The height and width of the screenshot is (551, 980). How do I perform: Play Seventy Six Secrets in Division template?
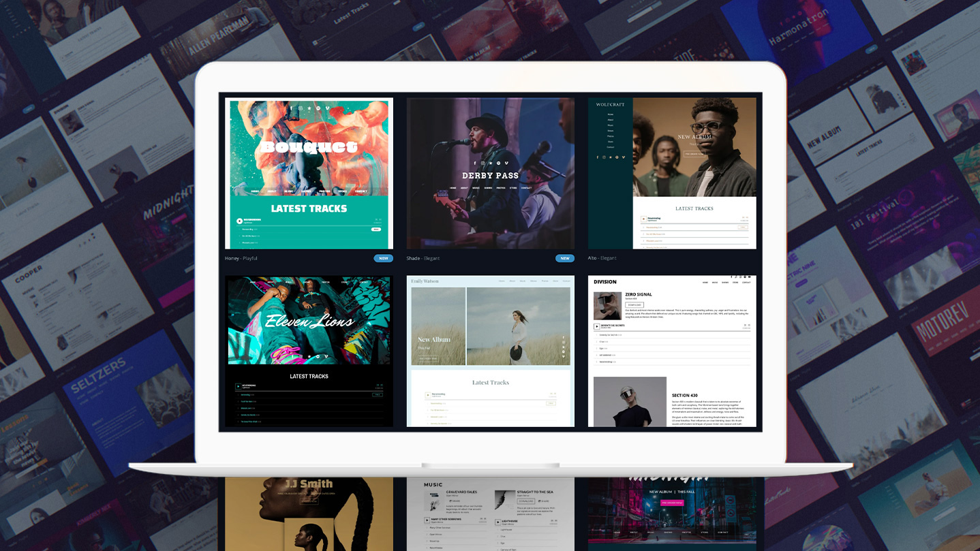point(597,326)
